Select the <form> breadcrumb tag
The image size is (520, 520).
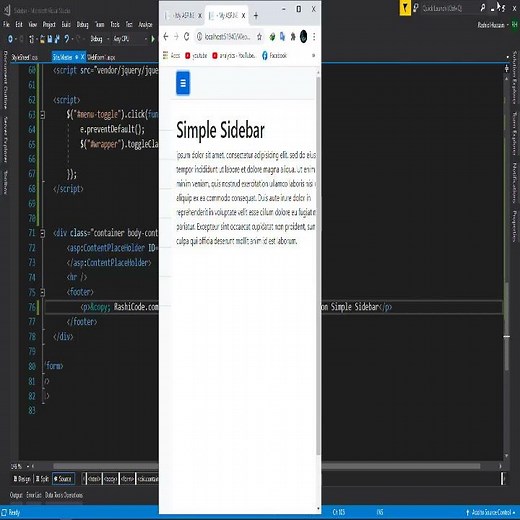pos(127,479)
